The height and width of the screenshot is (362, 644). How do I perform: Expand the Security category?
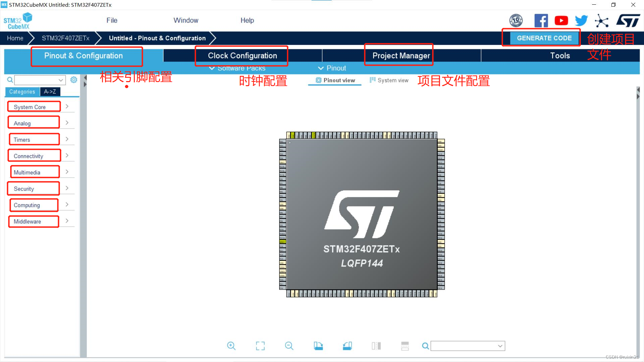pyautogui.click(x=67, y=188)
